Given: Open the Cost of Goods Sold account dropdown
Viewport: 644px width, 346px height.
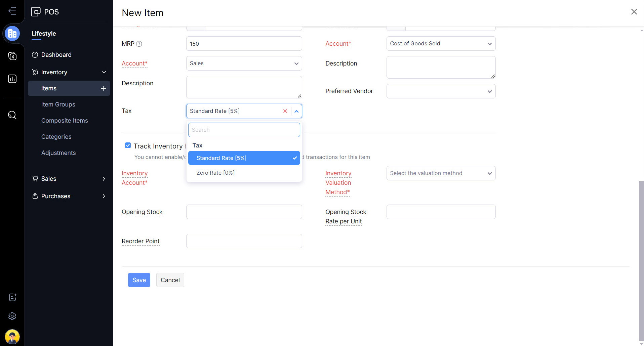Looking at the screenshot, I should click(x=441, y=44).
